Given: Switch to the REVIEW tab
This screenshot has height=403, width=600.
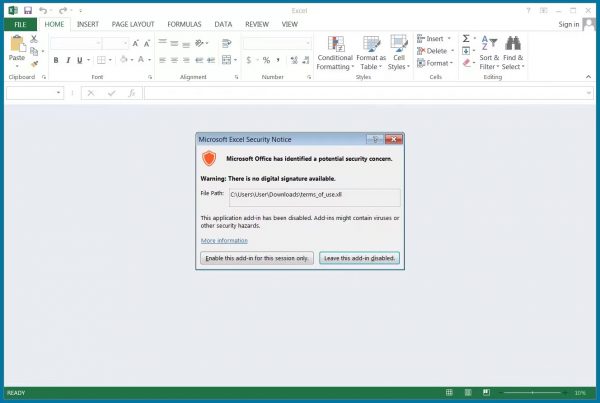Looking at the screenshot, I should pos(257,24).
